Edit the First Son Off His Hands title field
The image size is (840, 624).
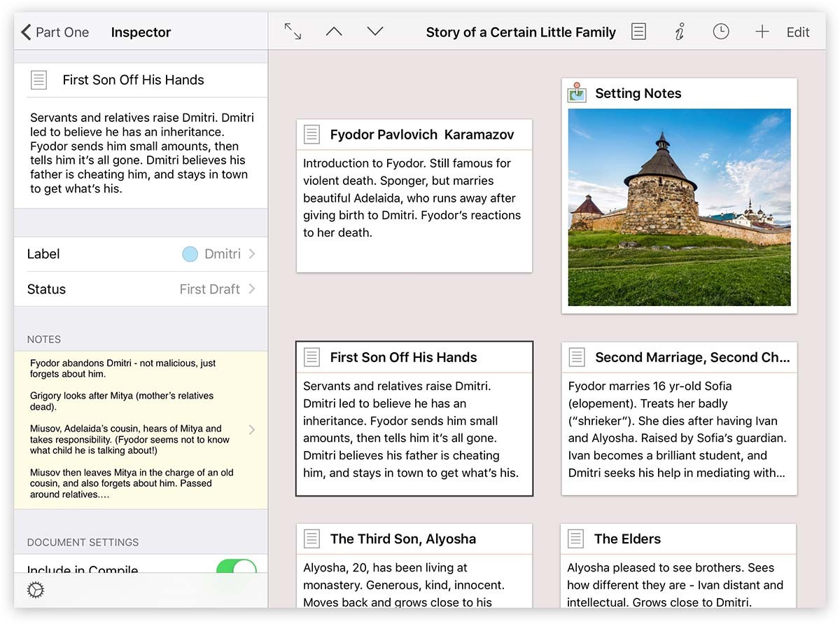click(133, 80)
